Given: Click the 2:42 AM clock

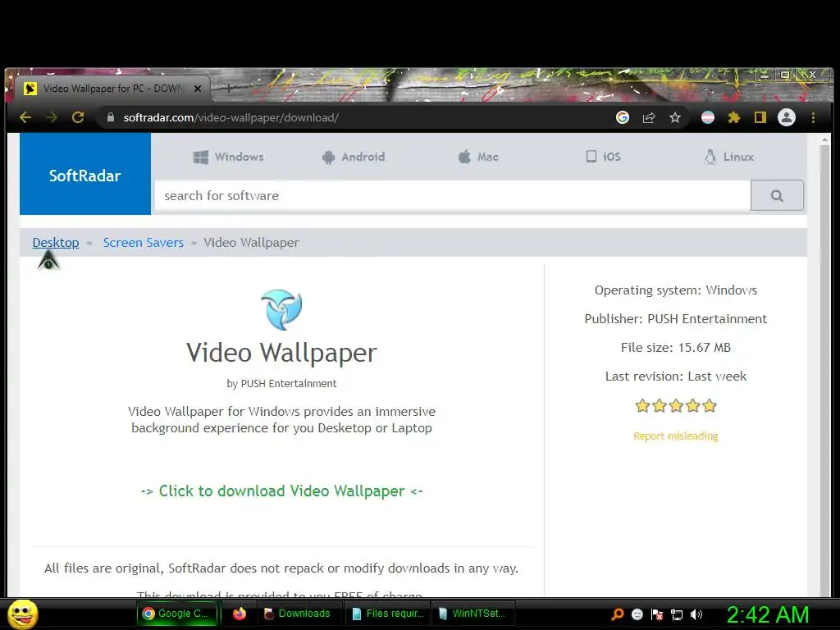Looking at the screenshot, I should 768,614.
